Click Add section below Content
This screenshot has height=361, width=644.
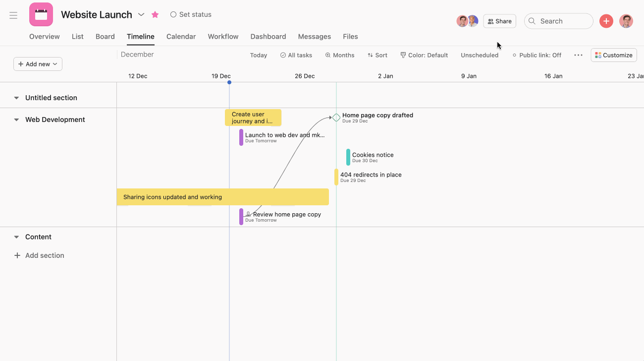click(39, 255)
